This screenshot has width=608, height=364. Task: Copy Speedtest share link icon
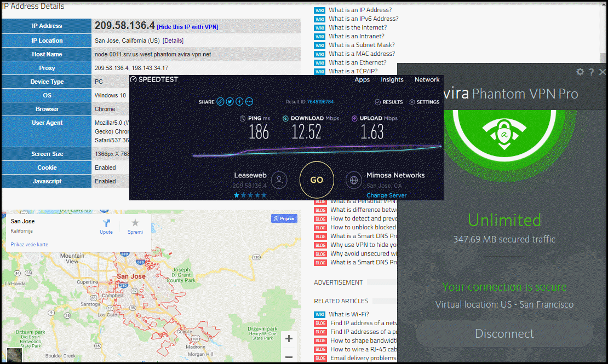(x=220, y=102)
